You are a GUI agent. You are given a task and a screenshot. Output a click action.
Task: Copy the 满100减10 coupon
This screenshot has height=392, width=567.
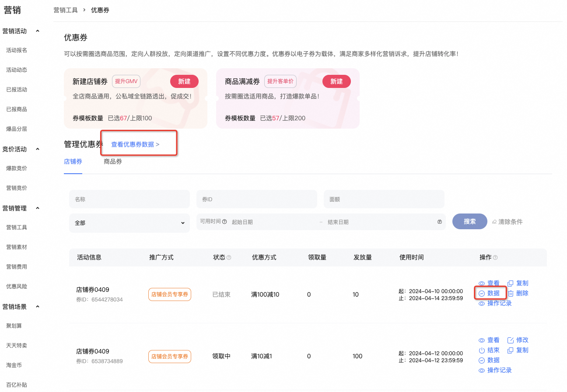pyautogui.click(x=518, y=283)
